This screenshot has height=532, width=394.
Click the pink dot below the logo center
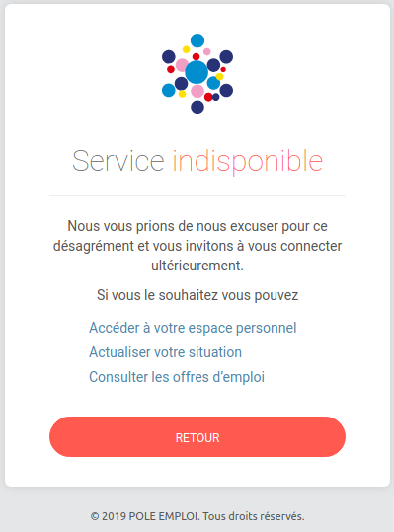(x=197, y=91)
